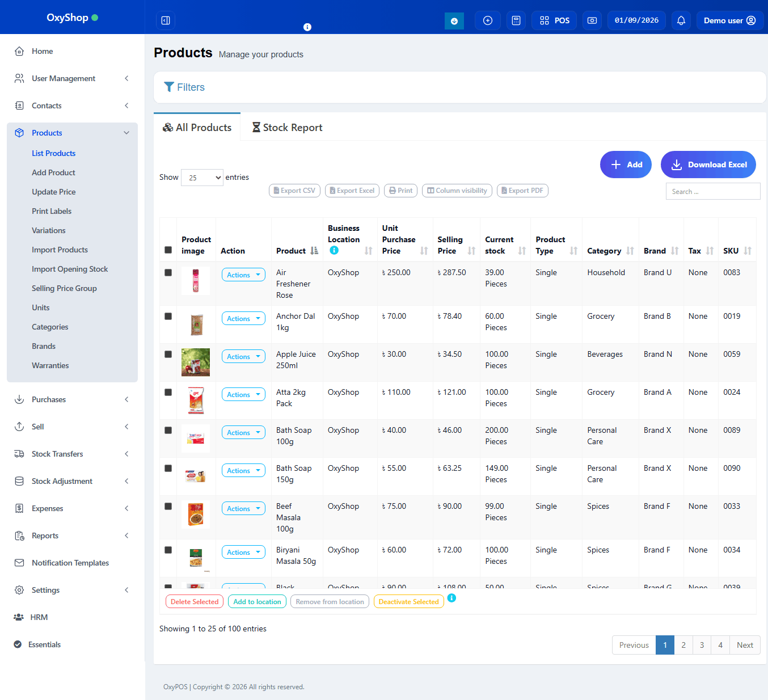Click the product search input field
This screenshot has height=700, width=768.
pos(712,192)
